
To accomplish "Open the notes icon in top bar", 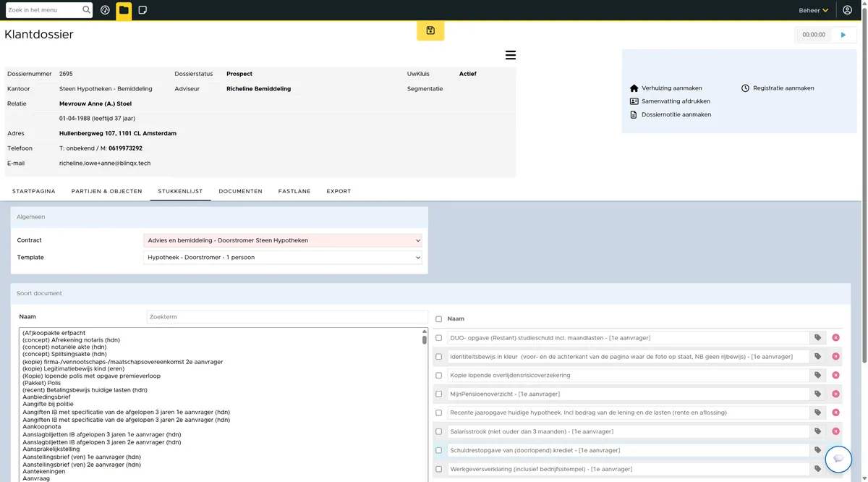I will click(142, 10).
